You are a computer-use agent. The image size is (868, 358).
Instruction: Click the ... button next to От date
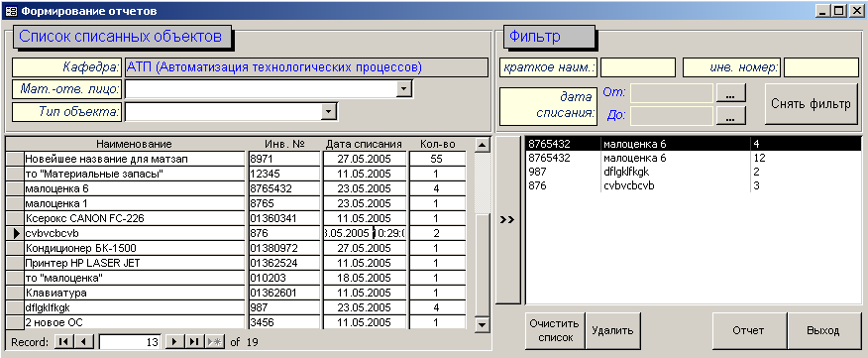pos(730,93)
